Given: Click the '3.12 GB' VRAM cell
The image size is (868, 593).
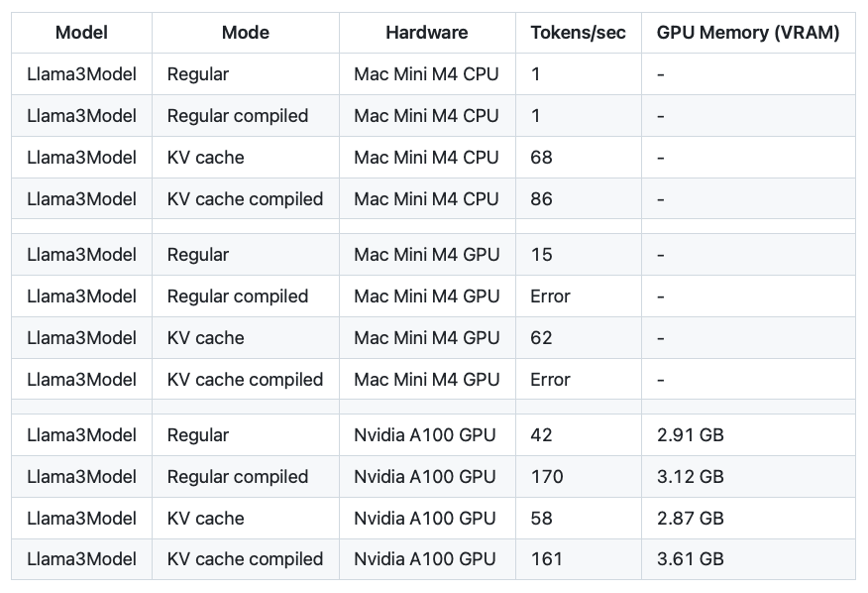Looking at the screenshot, I should [x=691, y=477].
